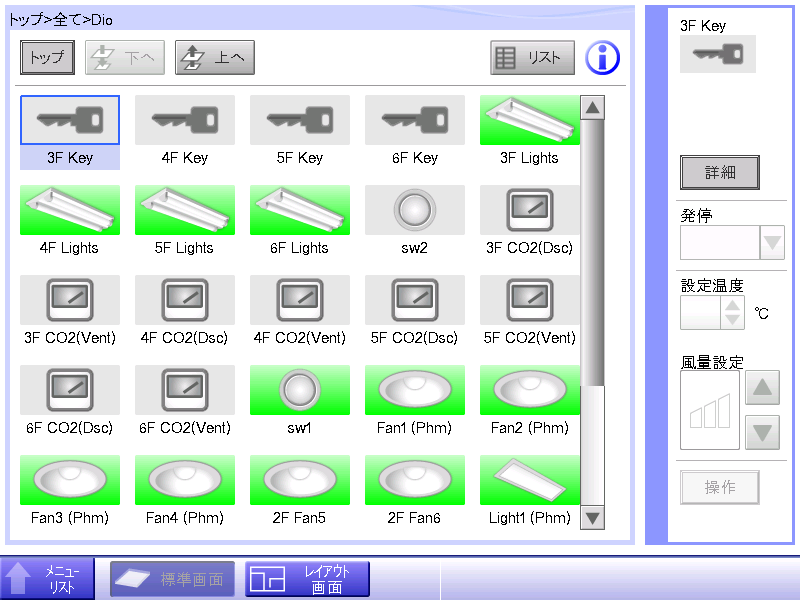Switch to 標準画面 standard screen tab
The height and width of the screenshot is (600, 800).
pyautogui.click(x=172, y=579)
